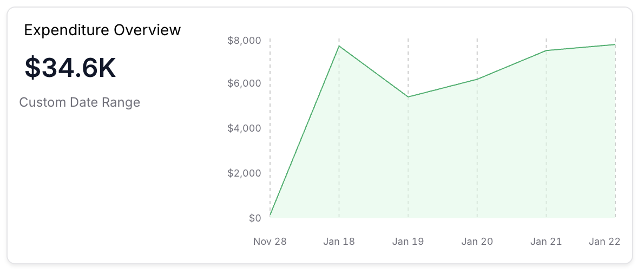Click the Jan 21 data point on line

pyautogui.click(x=547, y=50)
